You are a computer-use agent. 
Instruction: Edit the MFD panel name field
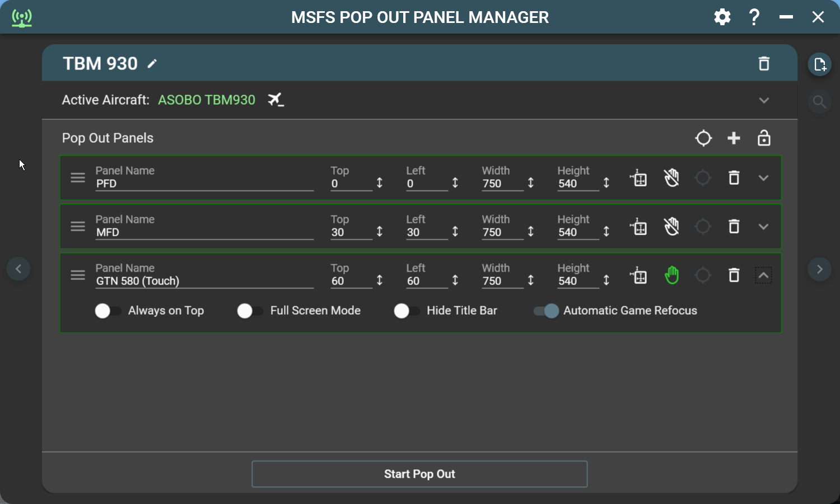point(204,232)
